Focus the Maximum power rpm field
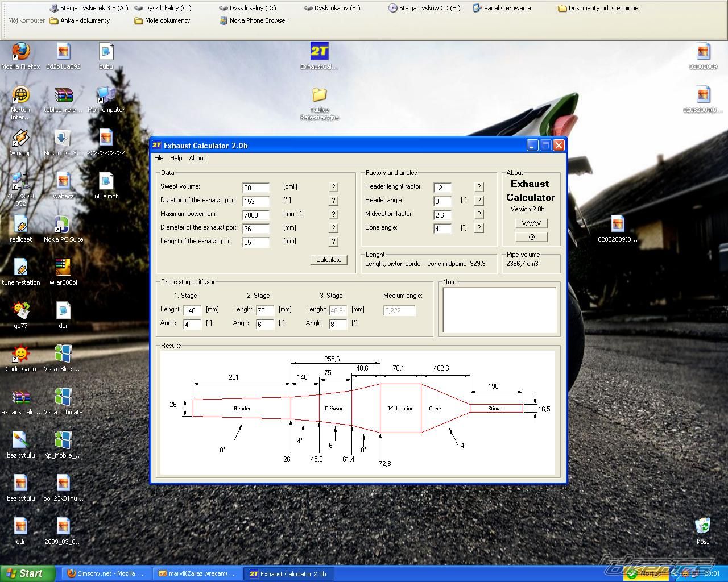Screen dimensions: 728x582 point(255,215)
